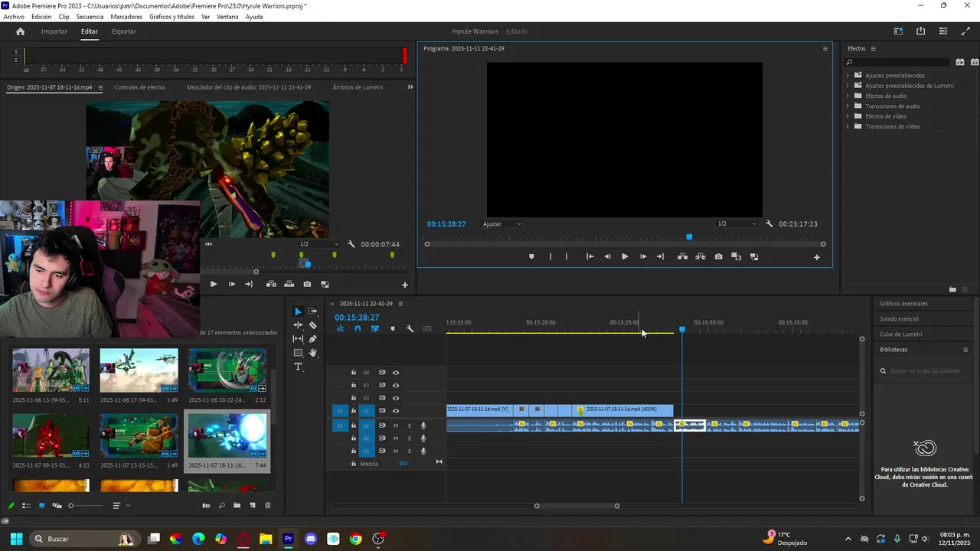
Task: Choose the Ripple Edit tool
Action: [298, 325]
